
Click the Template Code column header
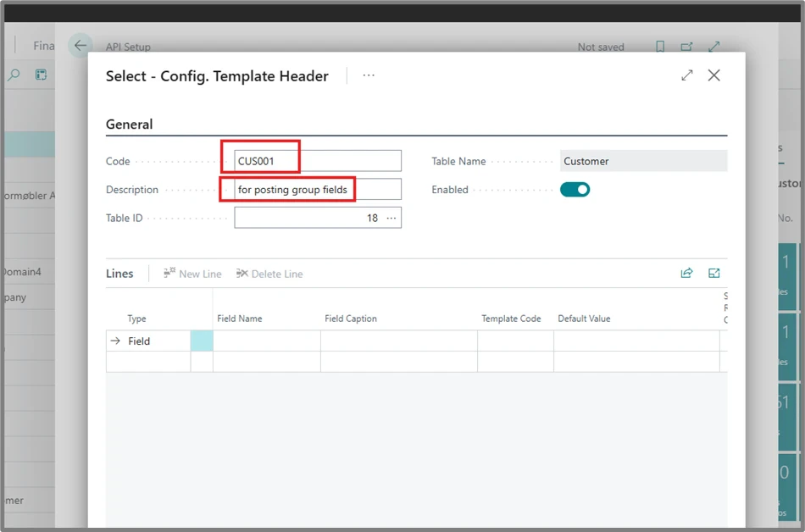[511, 319]
